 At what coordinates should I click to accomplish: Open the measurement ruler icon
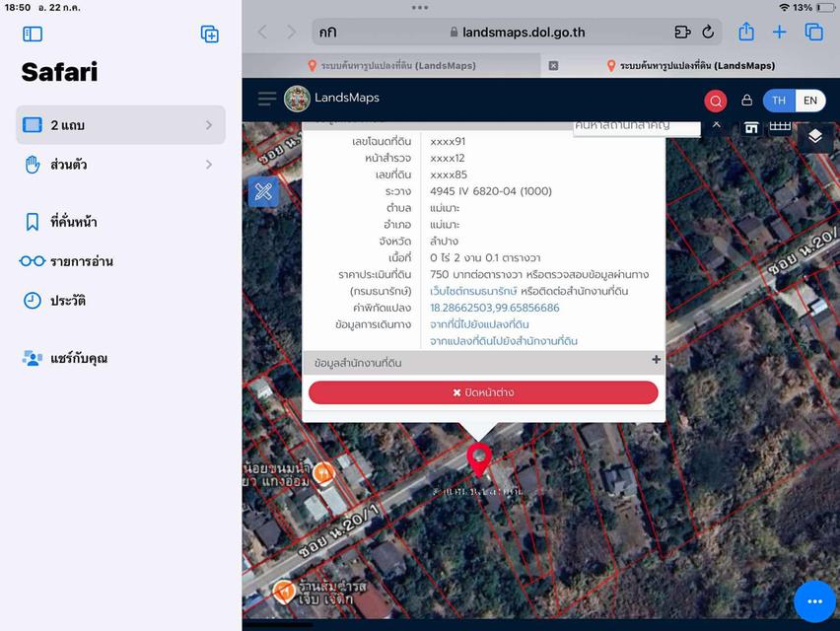(x=780, y=127)
